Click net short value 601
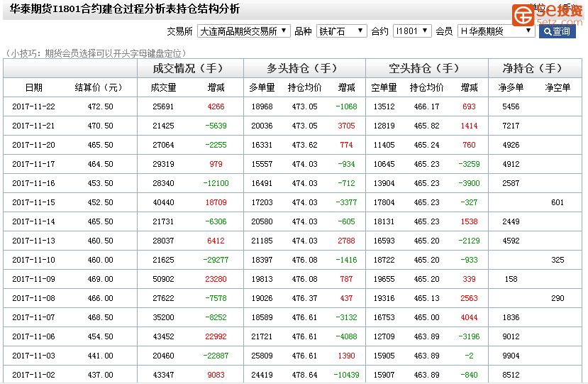The width and height of the screenshot is (588, 384). 558,202
